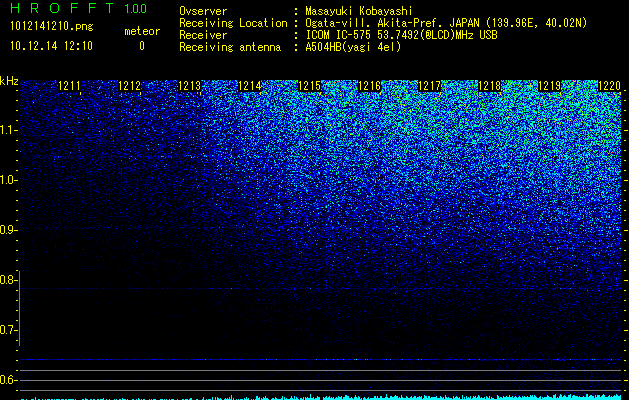The image size is (629, 400).
Task: Click the 1.1 kHz frequency label
Action: pos(8,130)
